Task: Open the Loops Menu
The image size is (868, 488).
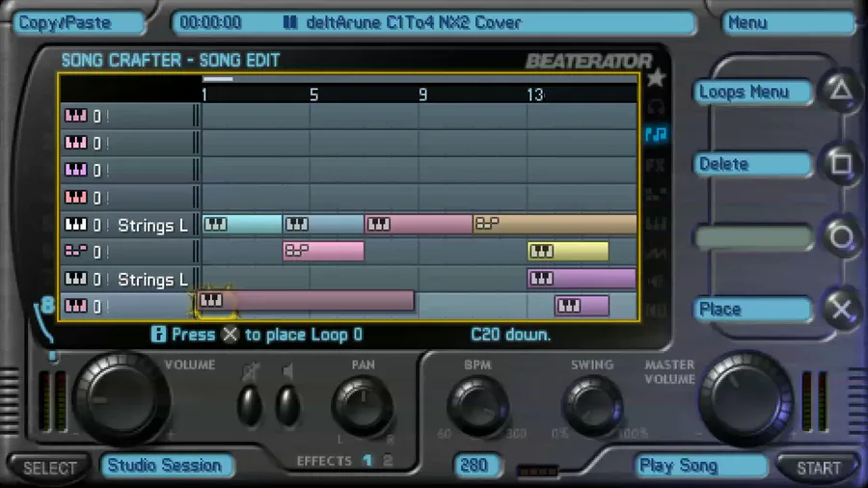Action: 752,92
